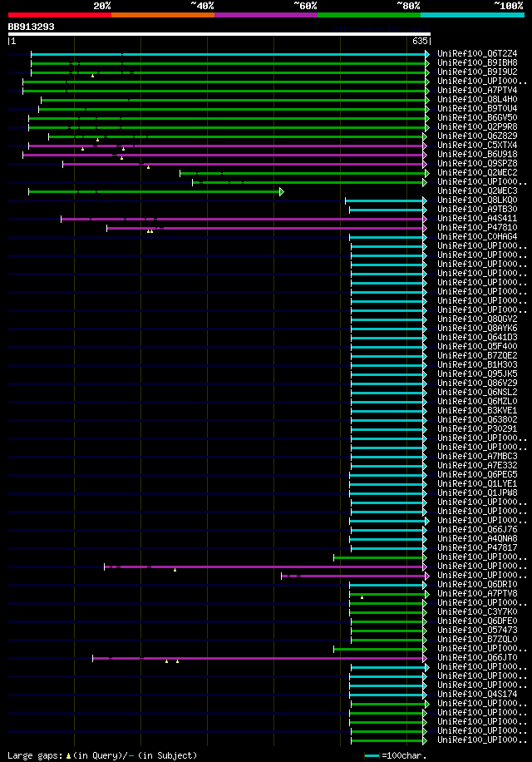Select the UniRef100_Q6DFE0 label

point(477,621)
